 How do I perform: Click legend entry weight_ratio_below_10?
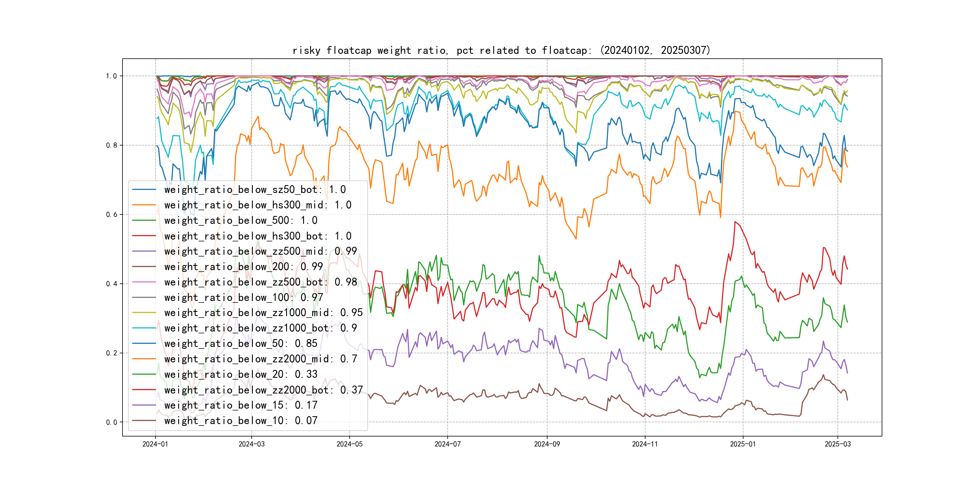(x=240, y=421)
